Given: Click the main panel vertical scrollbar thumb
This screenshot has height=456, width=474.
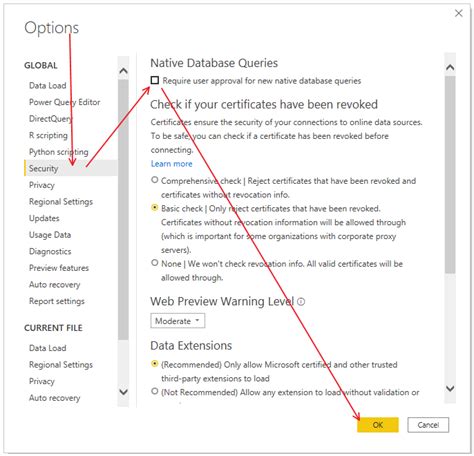Looking at the screenshot, I should point(450,175).
